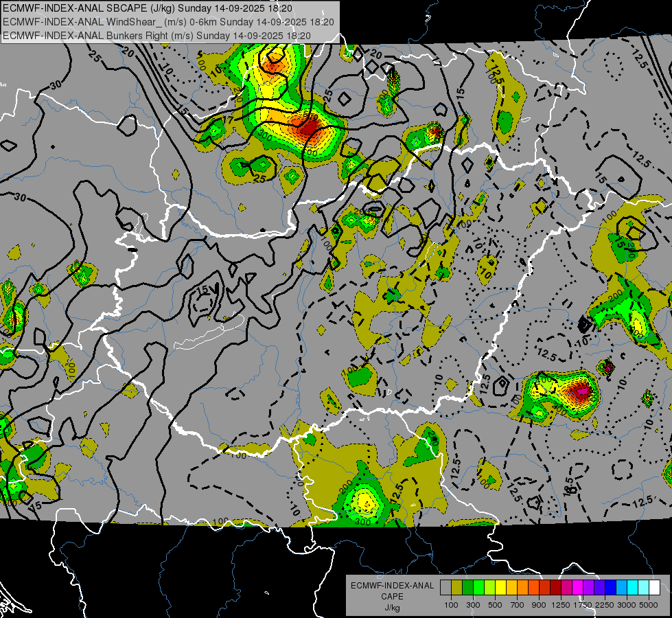Select the white legend swatch
672x618 pixels.
[654, 587]
